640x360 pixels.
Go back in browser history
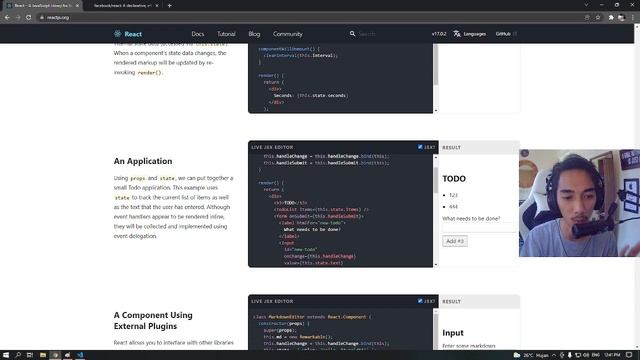tap(7, 18)
